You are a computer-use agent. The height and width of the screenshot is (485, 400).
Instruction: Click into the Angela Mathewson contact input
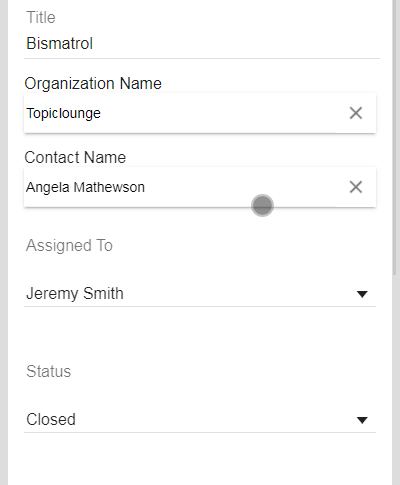(x=183, y=187)
